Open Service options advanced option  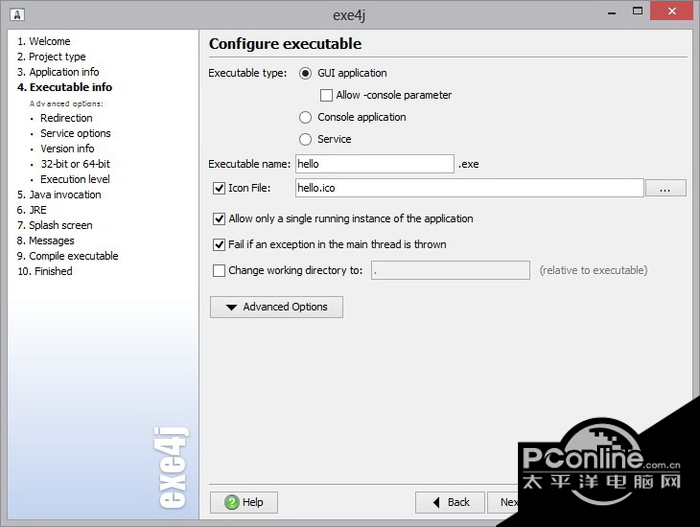click(75, 133)
